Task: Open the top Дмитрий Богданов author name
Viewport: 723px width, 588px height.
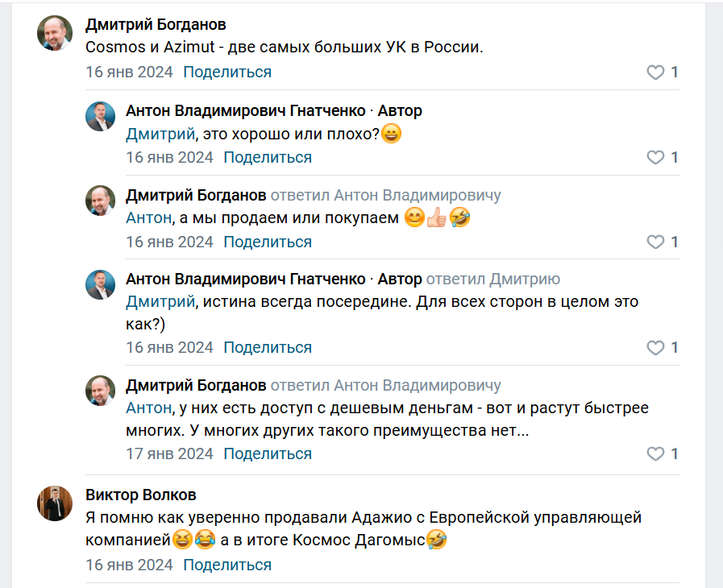Action: point(156,24)
